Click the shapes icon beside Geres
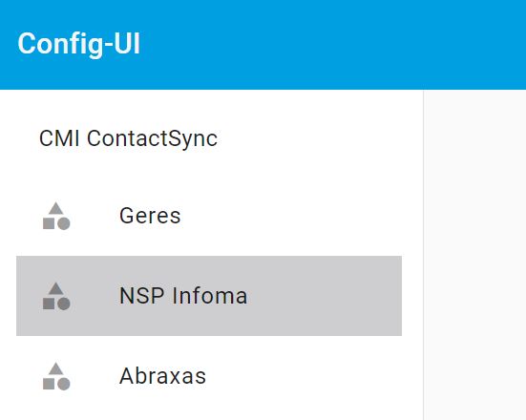This screenshot has width=526, height=420. coord(56,216)
